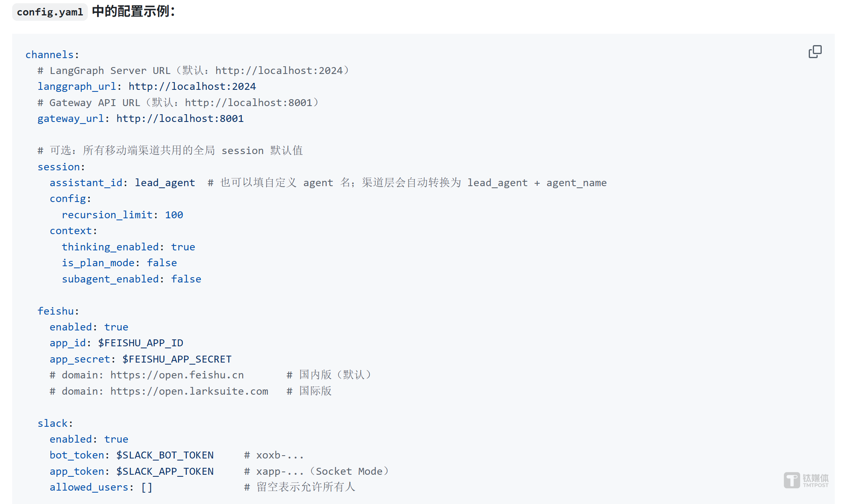Click the config.yaml inline code label
This screenshot has height=504, width=851.
pyautogui.click(x=50, y=12)
